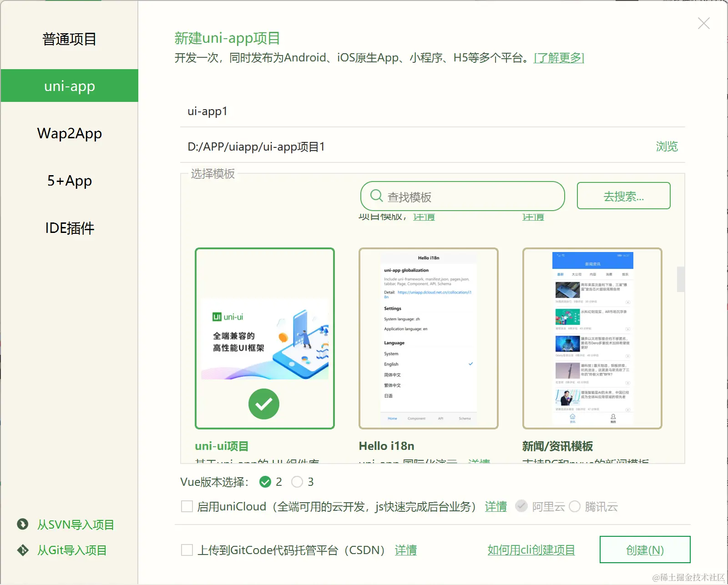
Task: Click the magnifier icon in template search
Action: (x=376, y=196)
